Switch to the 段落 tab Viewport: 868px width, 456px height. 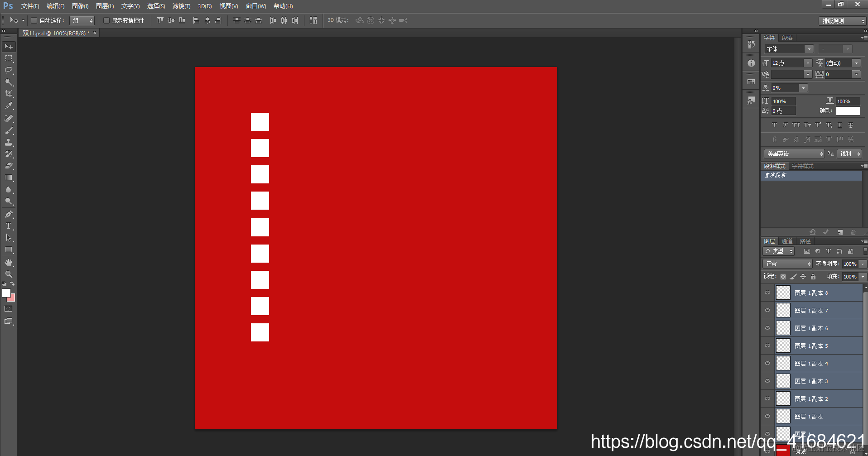tap(787, 38)
